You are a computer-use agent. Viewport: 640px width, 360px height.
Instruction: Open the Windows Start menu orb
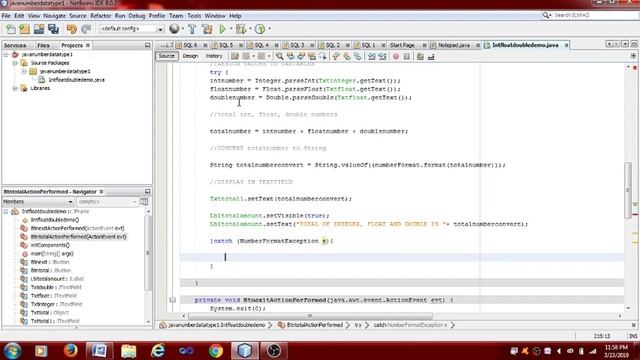(12, 351)
